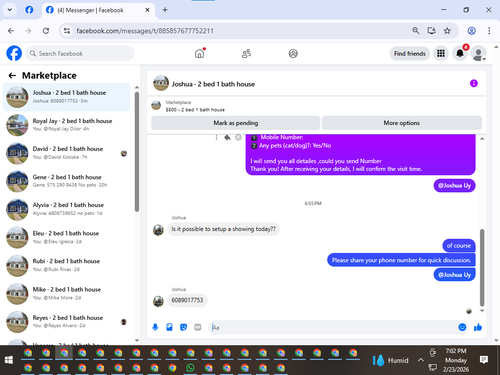500x375 pixels.
Task: Open the zoom magnifier icon in address bar
Action: pyautogui.click(x=415, y=31)
